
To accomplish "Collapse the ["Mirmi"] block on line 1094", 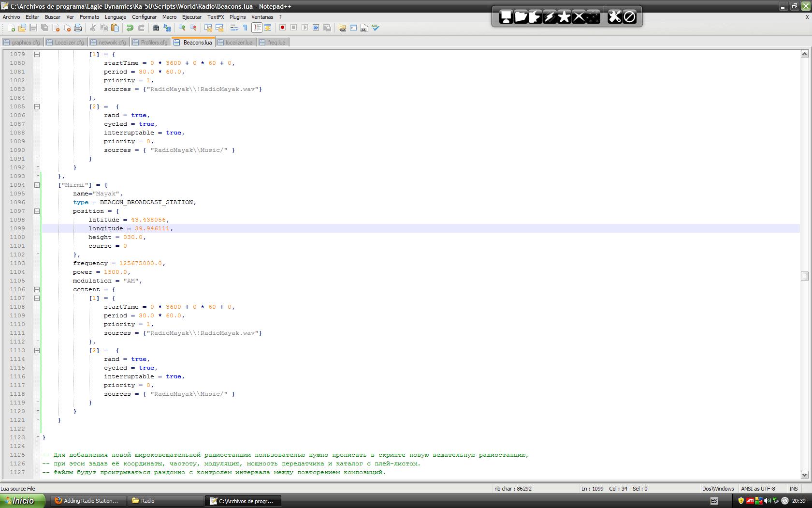I will [37, 185].
